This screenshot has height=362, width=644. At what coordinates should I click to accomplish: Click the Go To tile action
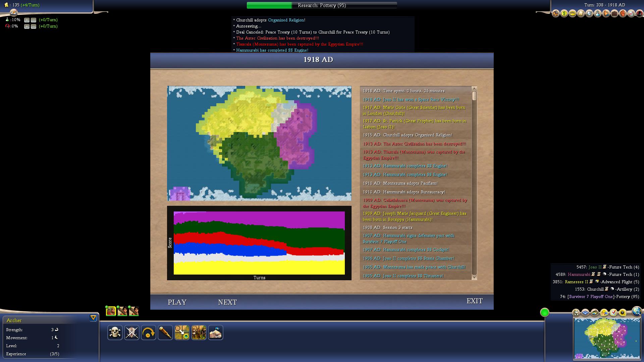click(182, 333)
